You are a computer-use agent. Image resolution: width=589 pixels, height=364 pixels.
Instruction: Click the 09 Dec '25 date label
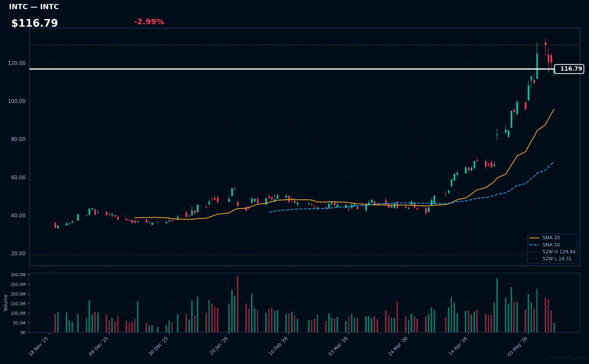coord(99,346)
